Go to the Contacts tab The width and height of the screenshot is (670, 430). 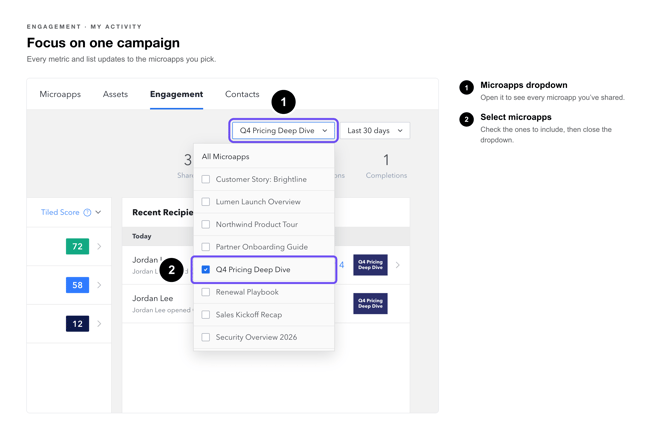click(x=242, y=94)
